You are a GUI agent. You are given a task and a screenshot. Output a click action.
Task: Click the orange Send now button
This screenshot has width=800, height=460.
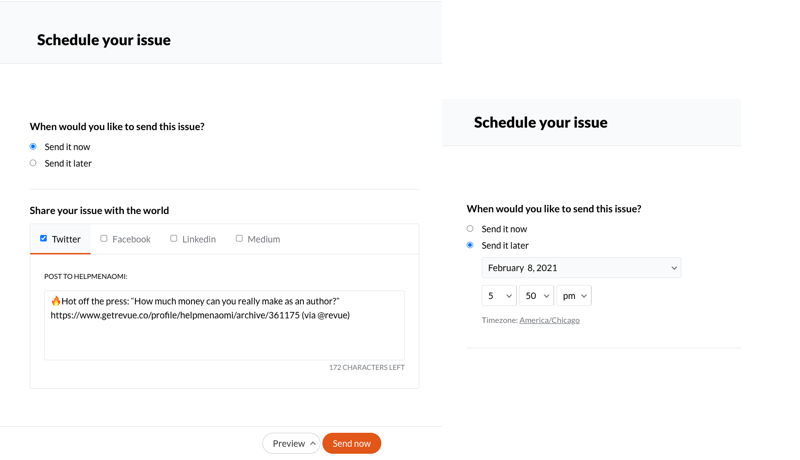click(352, 443)
